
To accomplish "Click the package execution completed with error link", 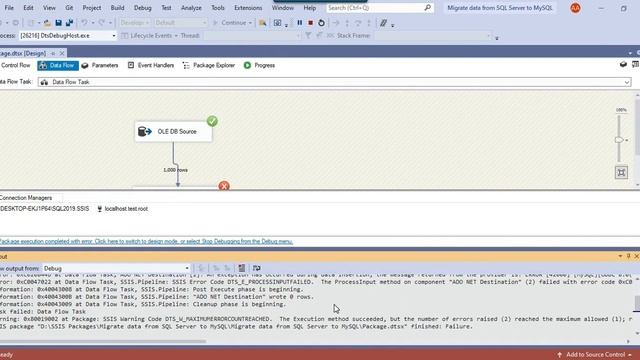I will pos(146,242).
